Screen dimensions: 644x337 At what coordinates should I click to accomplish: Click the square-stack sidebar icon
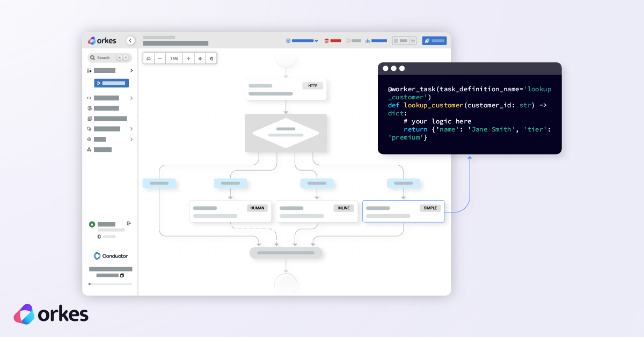click(x=89, y=119)
